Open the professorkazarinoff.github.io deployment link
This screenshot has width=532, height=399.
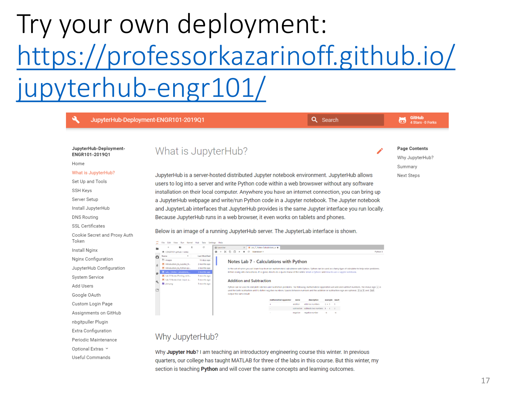click(236, 56)
